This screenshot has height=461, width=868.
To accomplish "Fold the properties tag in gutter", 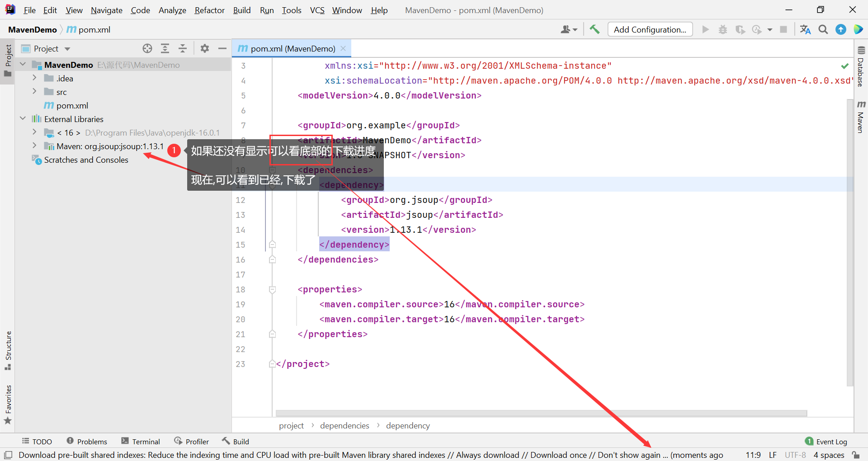I will tap(272, 289).
